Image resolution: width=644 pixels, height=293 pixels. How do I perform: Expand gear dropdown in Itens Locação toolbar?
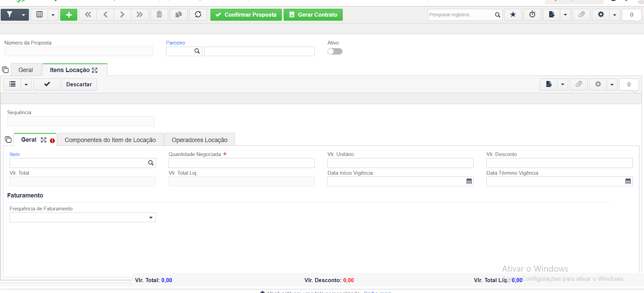(x=612, y=84)
